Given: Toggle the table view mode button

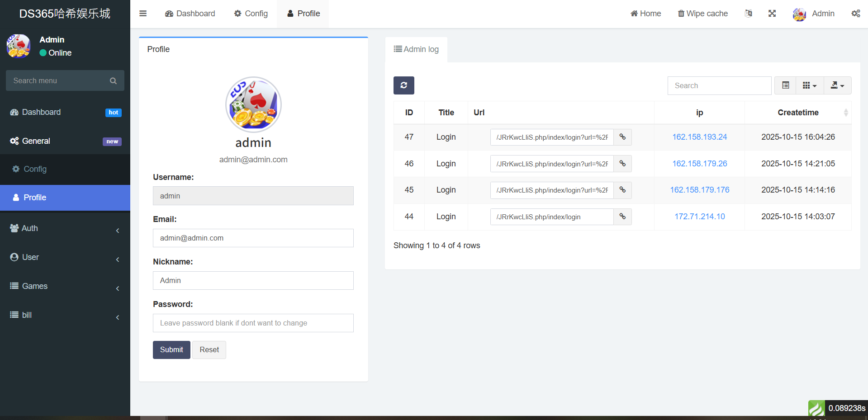Looking at the screenshot, I should [785, 85].
